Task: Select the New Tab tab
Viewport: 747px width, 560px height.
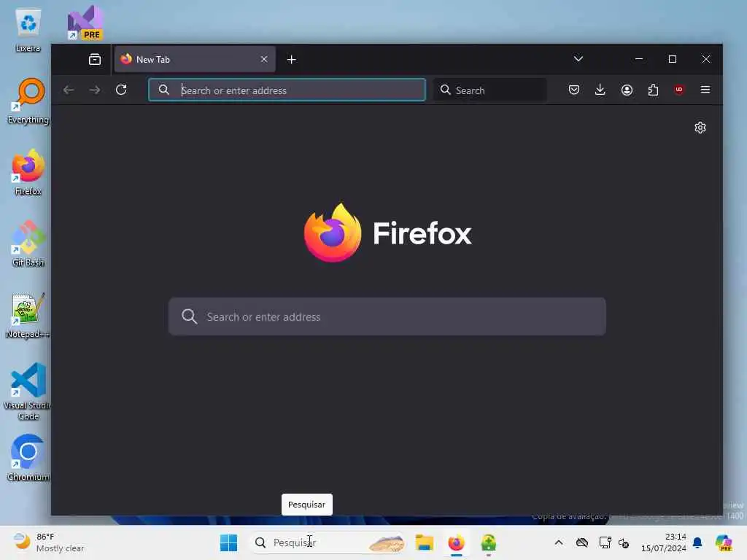Action: tap(195, 60)
